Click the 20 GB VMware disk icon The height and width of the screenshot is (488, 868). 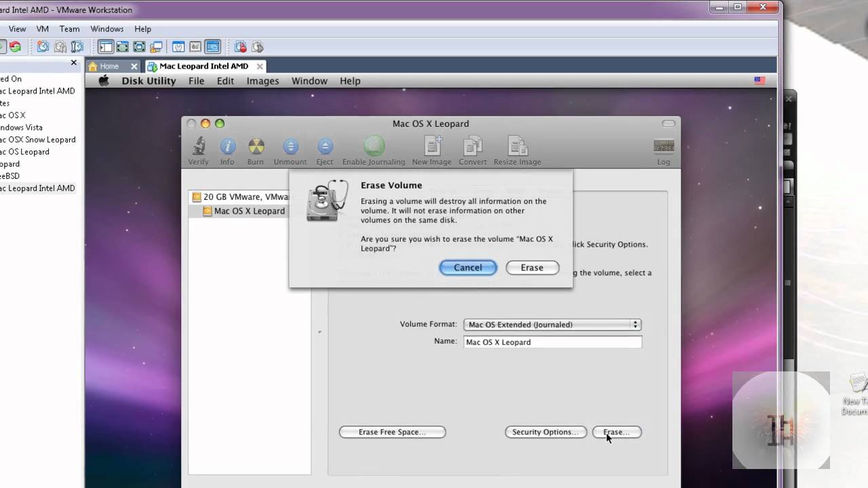pyautogui.click(x=197, y=197)
